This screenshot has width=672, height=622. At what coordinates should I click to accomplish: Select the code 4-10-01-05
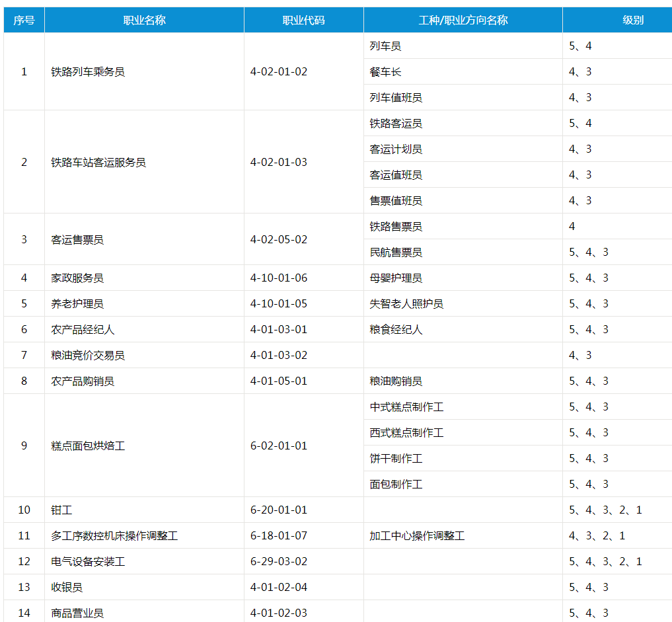[x=279, y=303]
